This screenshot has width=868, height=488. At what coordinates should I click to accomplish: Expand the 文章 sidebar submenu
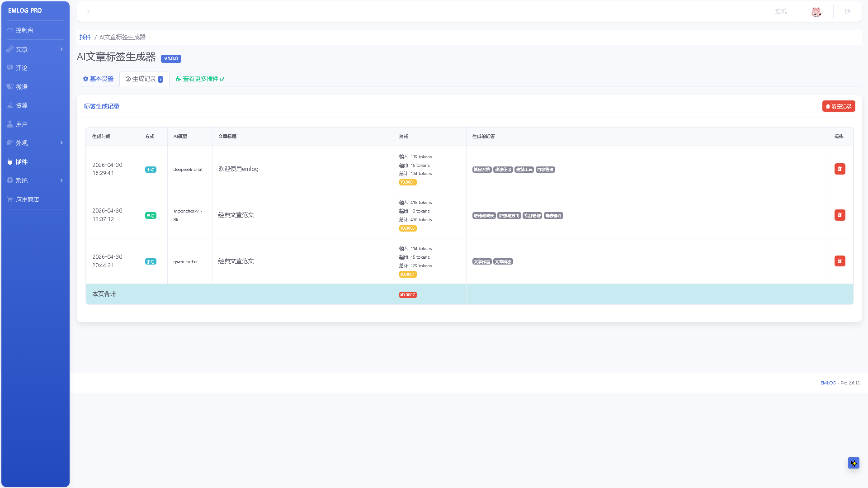[x=35, y=49]
